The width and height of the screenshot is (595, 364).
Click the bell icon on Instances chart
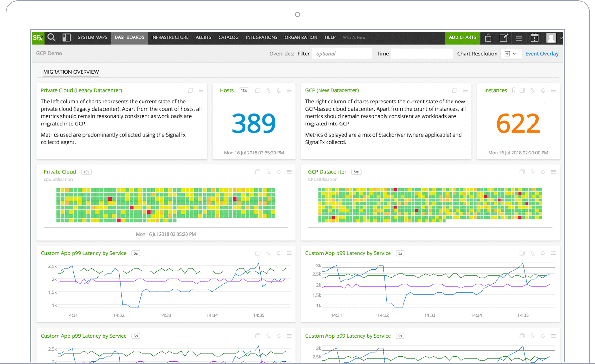543,90
